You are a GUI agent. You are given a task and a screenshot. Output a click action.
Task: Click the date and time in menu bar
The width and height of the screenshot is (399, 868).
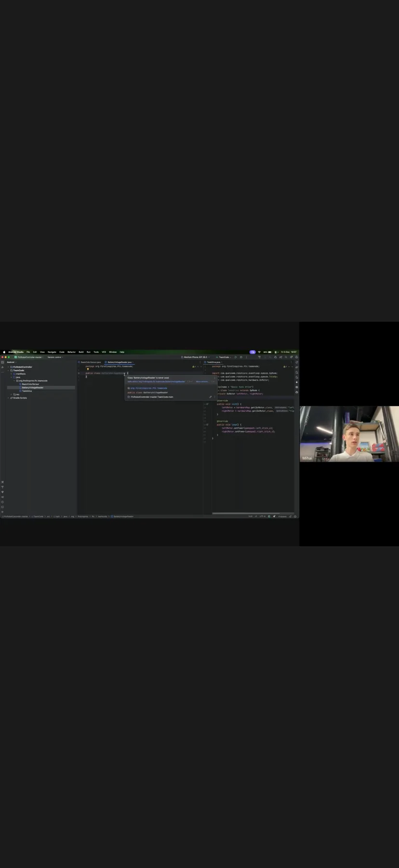289,352
